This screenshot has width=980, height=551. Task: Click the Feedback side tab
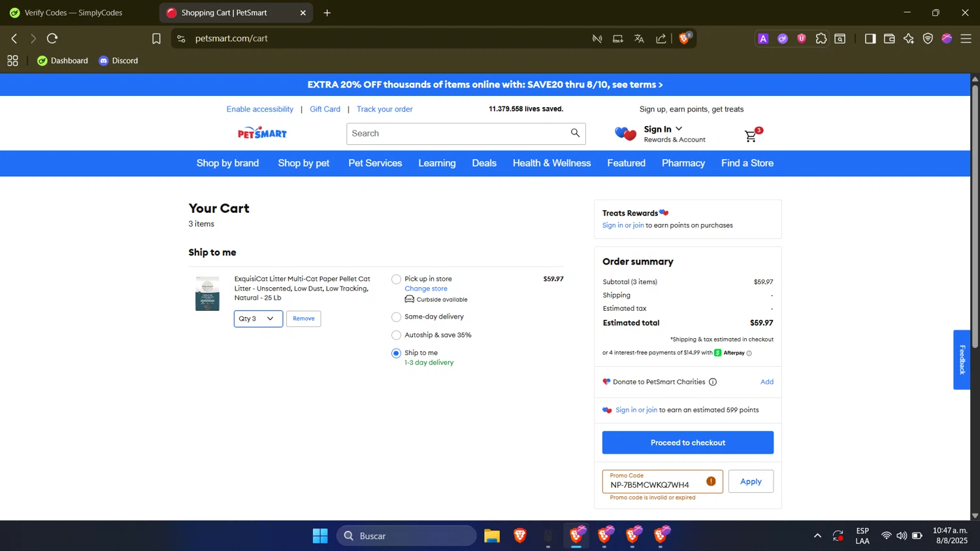962,360
